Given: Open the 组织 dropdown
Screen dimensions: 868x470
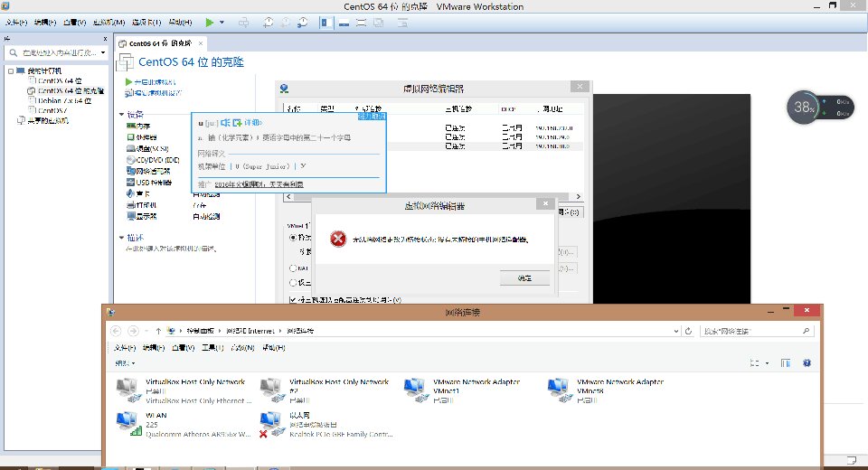Looking at the screenshot, I should 125,363.
